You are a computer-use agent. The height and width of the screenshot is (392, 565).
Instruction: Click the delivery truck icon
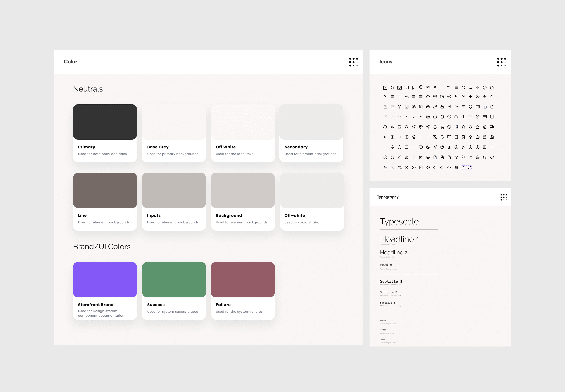(x=492, y=127)
